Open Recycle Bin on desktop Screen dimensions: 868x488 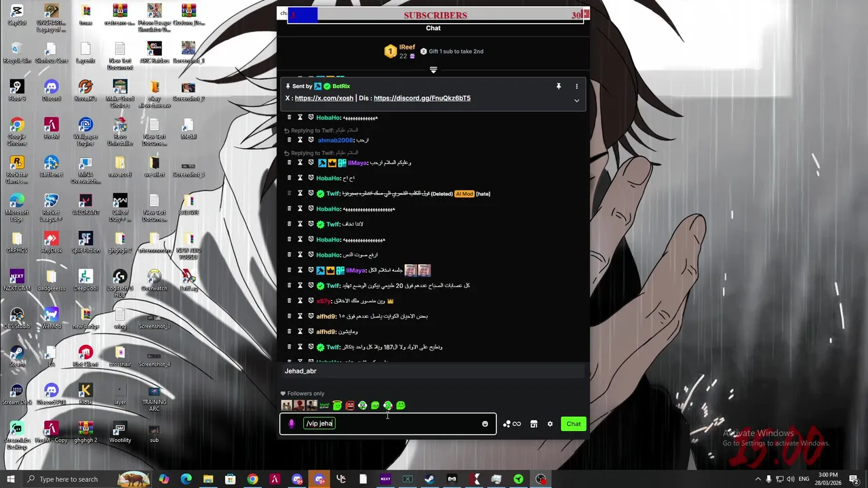pyautogui.click(x=17, y=53)
